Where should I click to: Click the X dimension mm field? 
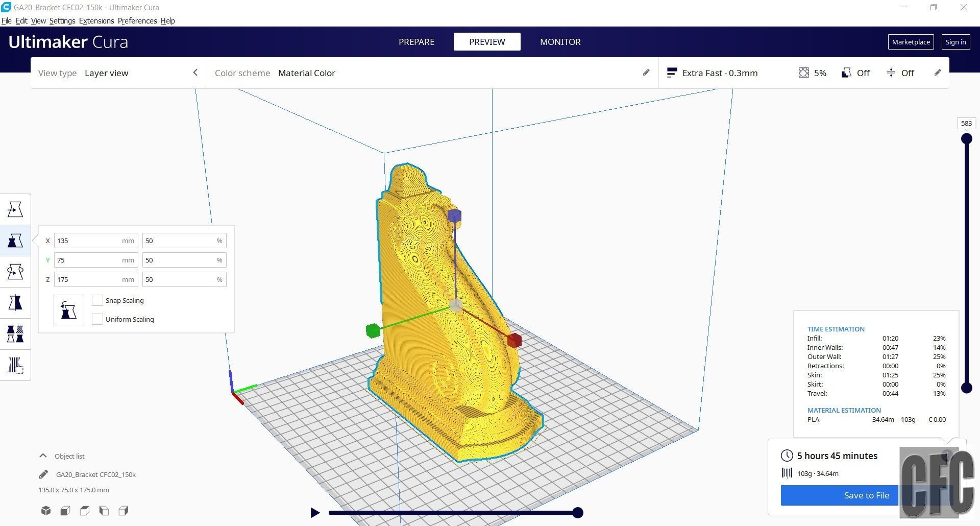pos(96,241)
